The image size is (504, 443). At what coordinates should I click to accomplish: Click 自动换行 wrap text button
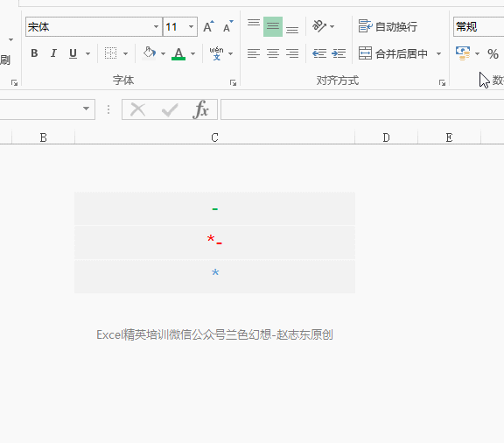388,26
